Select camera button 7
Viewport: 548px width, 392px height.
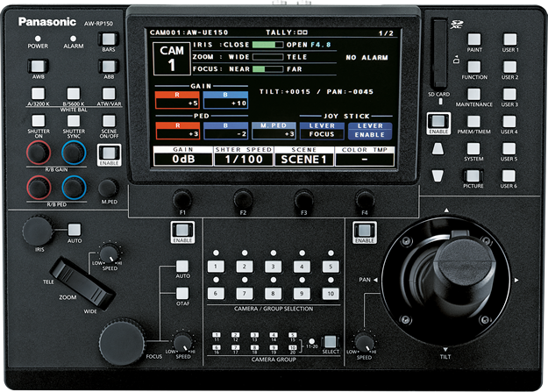point(245,293)
